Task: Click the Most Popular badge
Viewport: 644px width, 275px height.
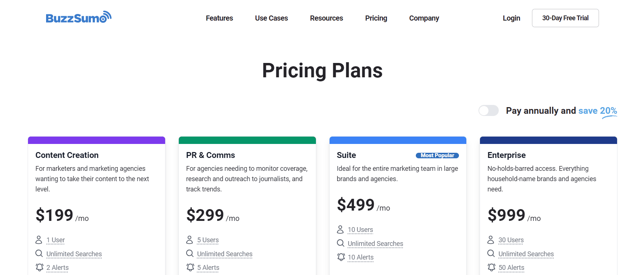Action: coord(437,155)
